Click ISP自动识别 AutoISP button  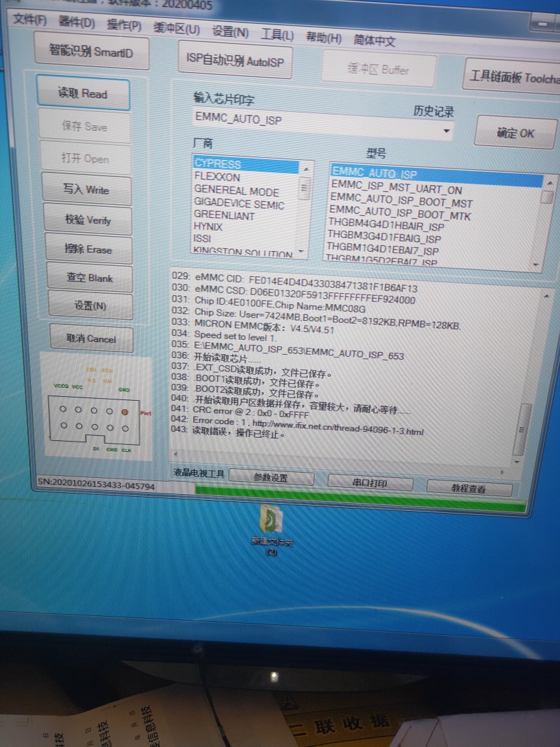(x=235, y=61)
